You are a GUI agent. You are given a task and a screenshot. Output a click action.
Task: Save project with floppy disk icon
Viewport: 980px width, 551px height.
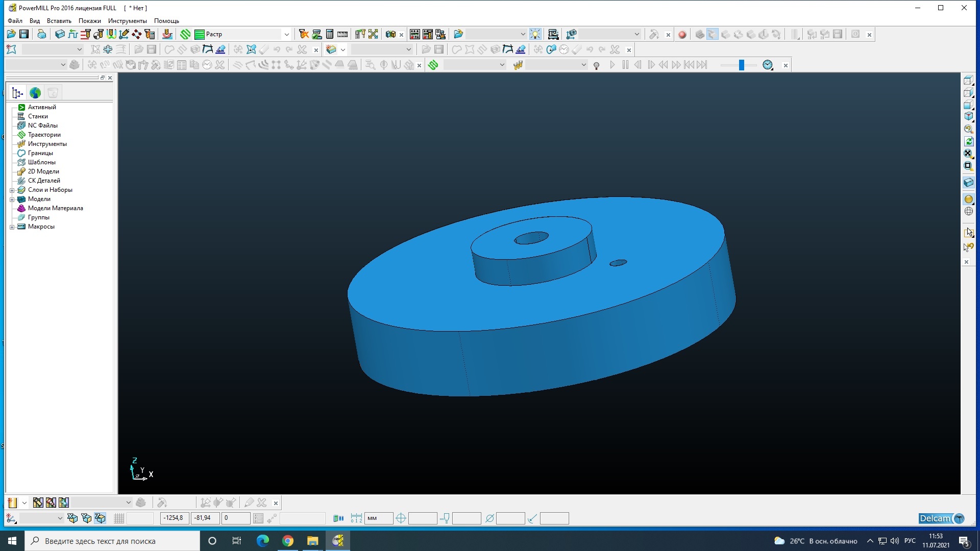point(24,34)
